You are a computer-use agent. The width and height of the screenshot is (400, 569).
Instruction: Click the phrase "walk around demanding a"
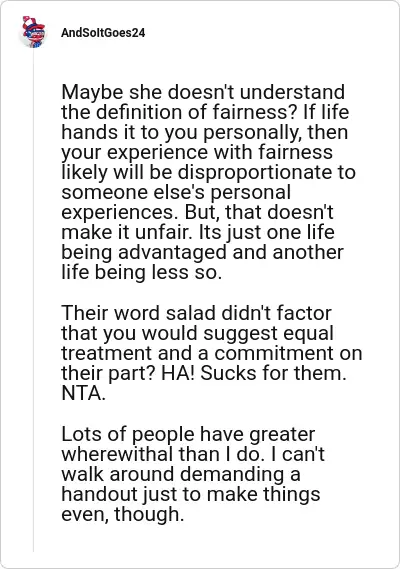click(181, 474)
